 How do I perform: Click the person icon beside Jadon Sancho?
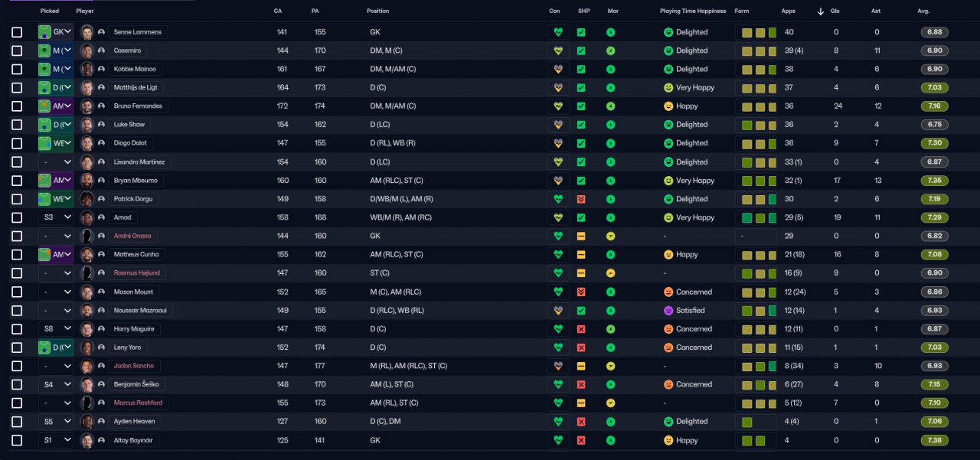pos(101,366)
